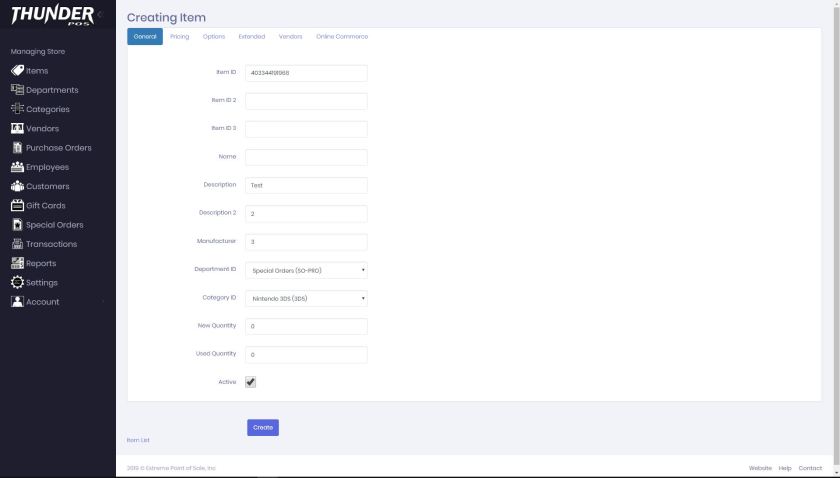Open Vendors label in sidebar
Image resolution: width=840 pixels, height=478 pixels.
42,129
